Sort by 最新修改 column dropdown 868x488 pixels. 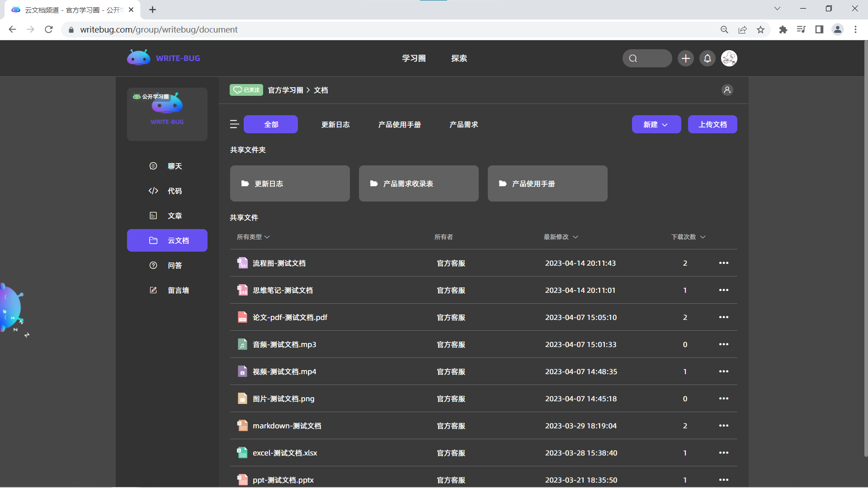pyautogui.click(x=561, y=237)
